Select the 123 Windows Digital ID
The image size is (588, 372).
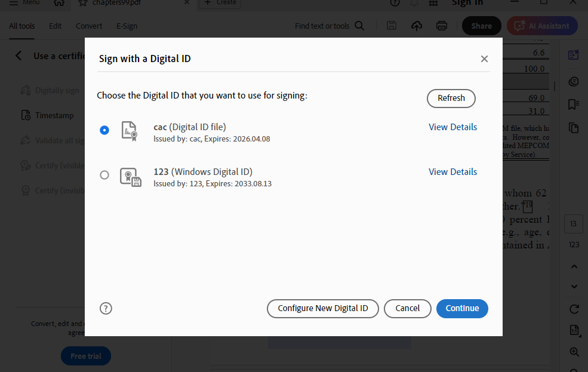(104, 175)
